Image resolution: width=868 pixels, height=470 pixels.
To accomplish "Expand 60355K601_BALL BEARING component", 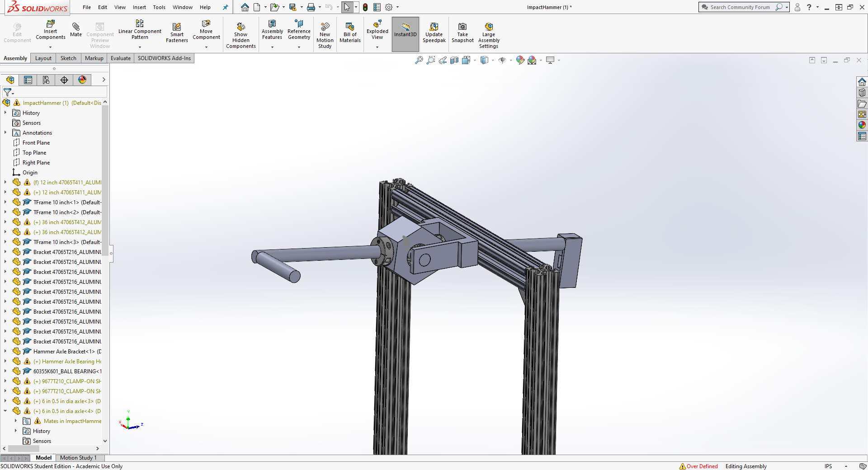I will (5, 371).
